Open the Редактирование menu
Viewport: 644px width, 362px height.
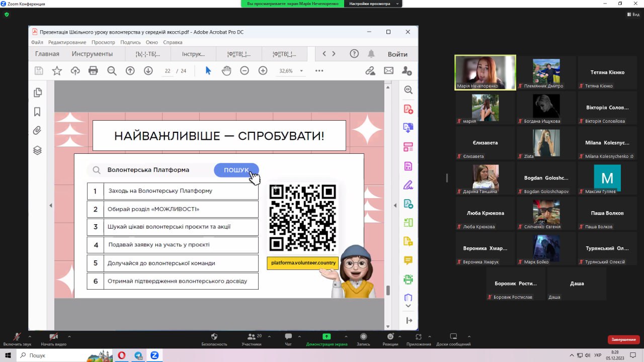tap(67, 42)
